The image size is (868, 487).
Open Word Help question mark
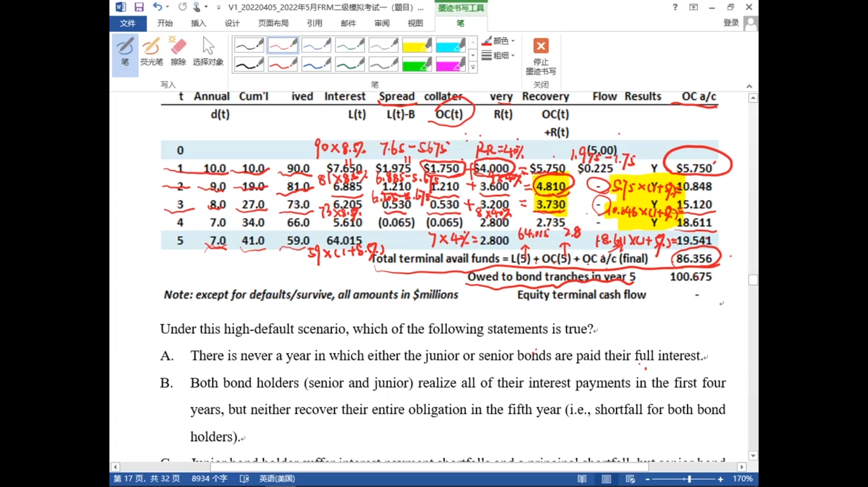(x=675, y=7)
